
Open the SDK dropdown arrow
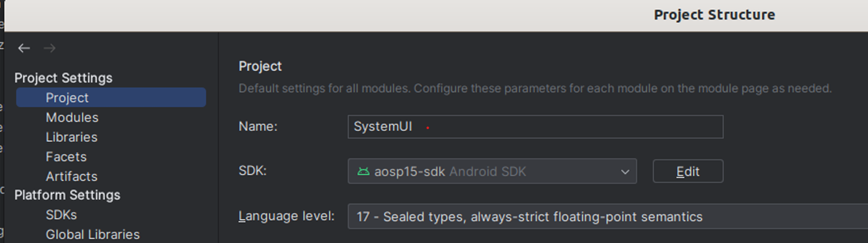click(x=625, y=172)
